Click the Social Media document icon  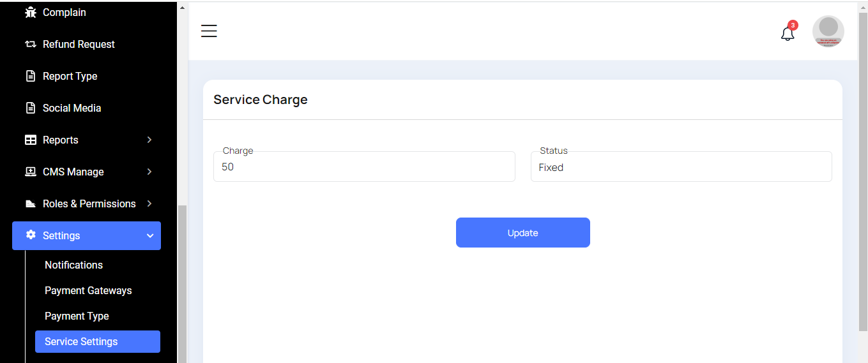[x=31, y=108]
